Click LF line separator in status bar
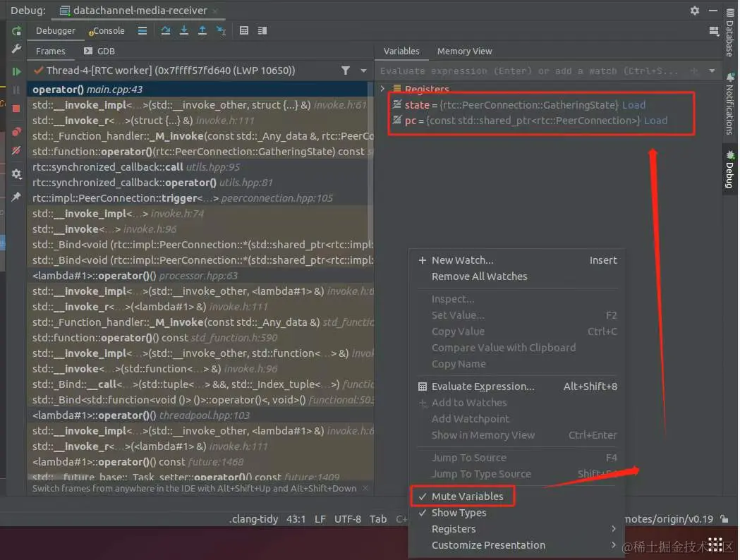This screenshot has height=560, width=740. tap(320, 519)
